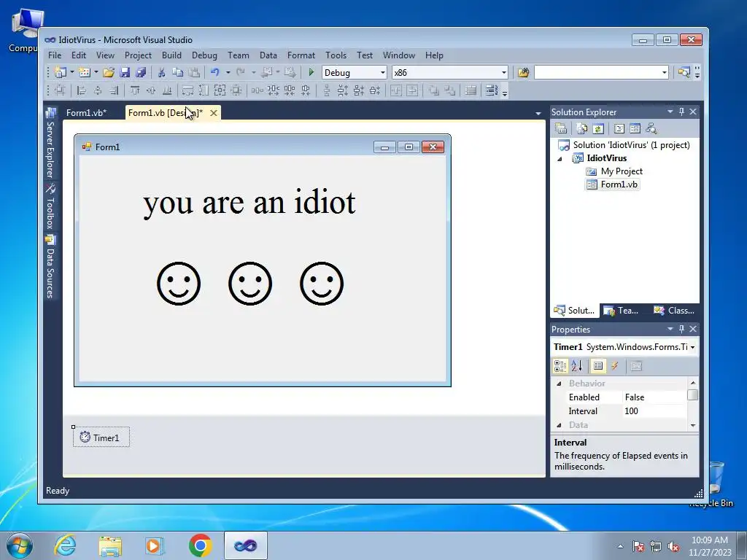Open the Windows Start menu orb
This screenshot has width=747, height=560.
click(x=20, y=545)
